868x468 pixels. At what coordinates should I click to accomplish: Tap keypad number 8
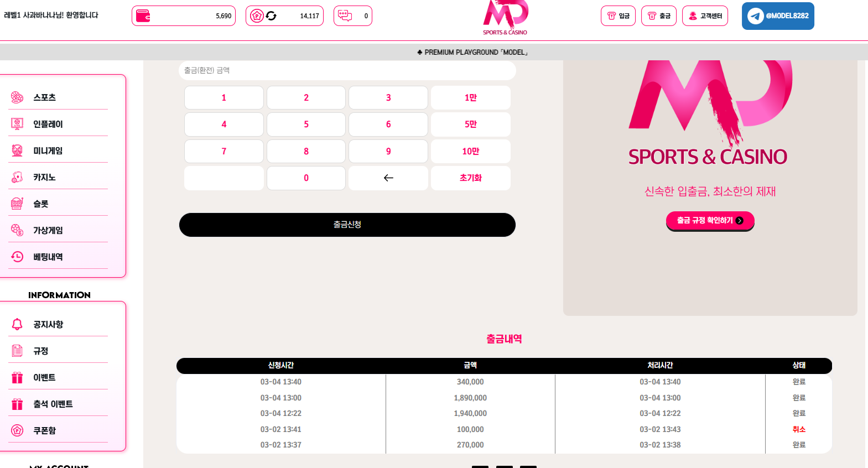pyautogui.click(x=306, y=151)
